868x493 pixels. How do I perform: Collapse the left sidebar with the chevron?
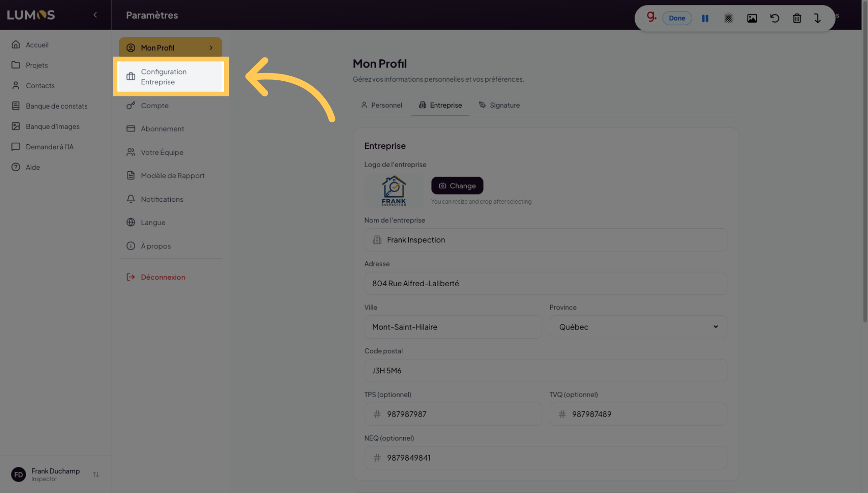pyautogui.click(x=95, y=15)
